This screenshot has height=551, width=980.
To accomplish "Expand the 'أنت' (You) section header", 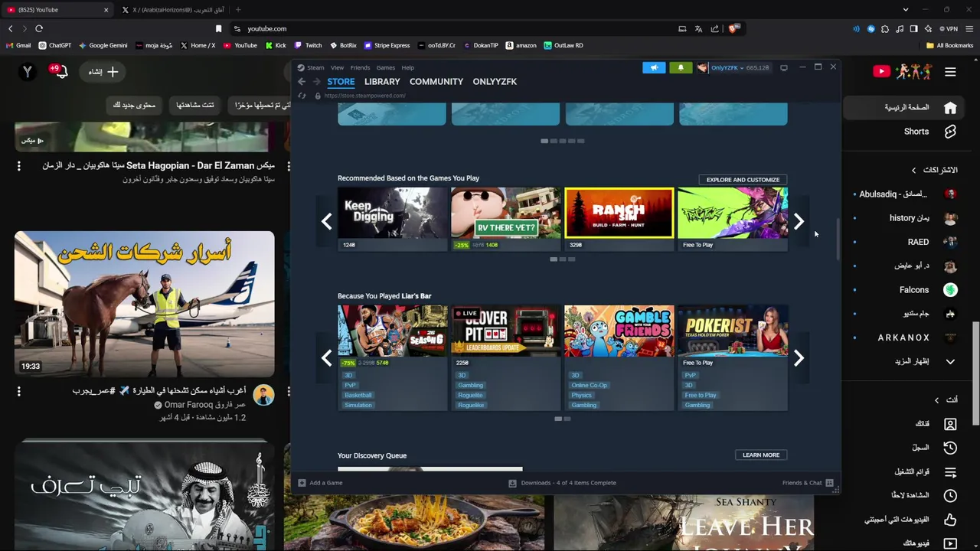I will (946, 399).
